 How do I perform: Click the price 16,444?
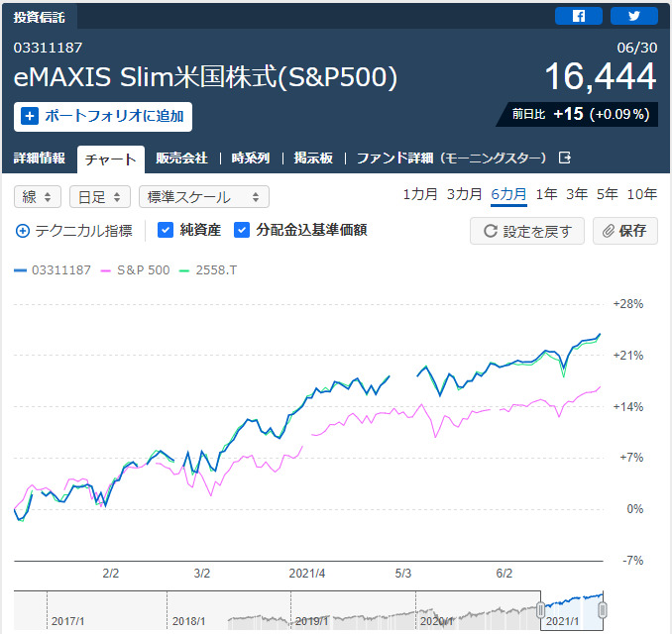tap(601, 76)
